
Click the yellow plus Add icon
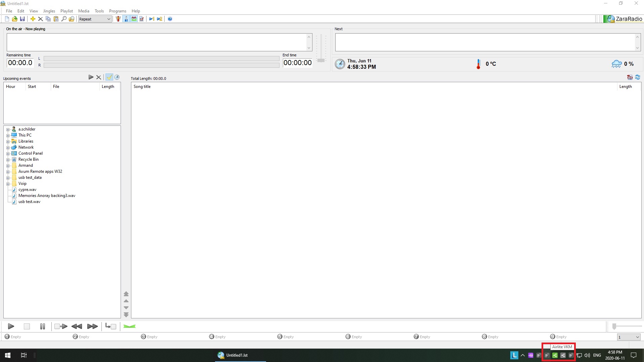(x=33, y=19)
